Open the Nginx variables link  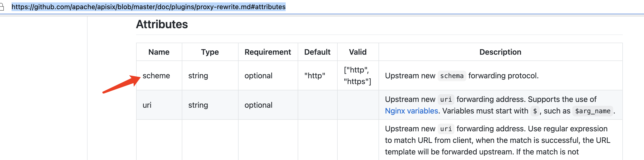(411, 111)
